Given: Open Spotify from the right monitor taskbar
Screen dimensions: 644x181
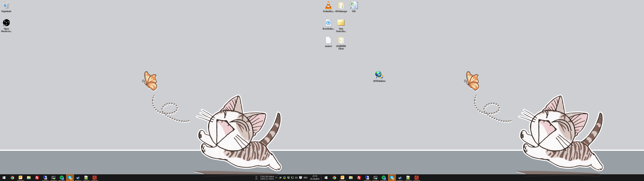Looking at the screenshot, I should pyautogui.click(x=384, y=178).
